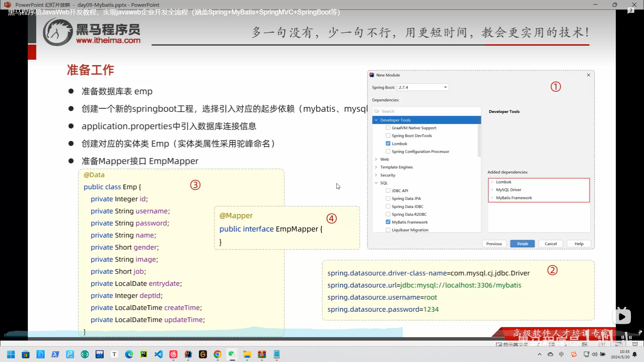Click the OneDrive cloud tray icon
This screenshot has width=644, height=362.
550,354
